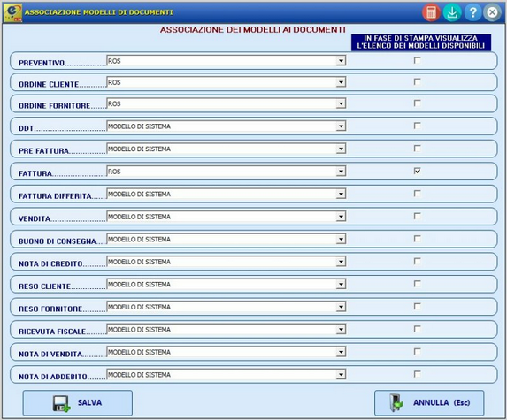The width and height of the screenshot is (507, 420).
Task: Cancel with the ANNULLA (Esc) button
Action: [429, 403]
